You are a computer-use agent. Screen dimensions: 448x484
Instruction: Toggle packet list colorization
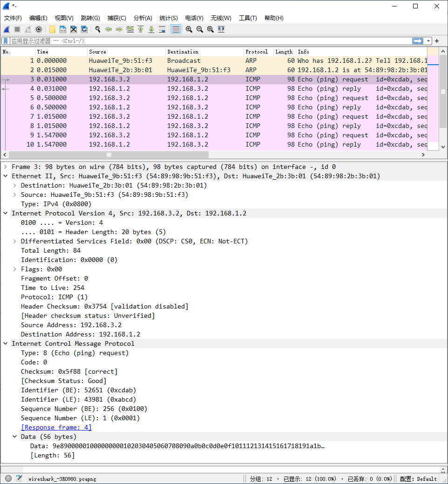click(176, 29)
